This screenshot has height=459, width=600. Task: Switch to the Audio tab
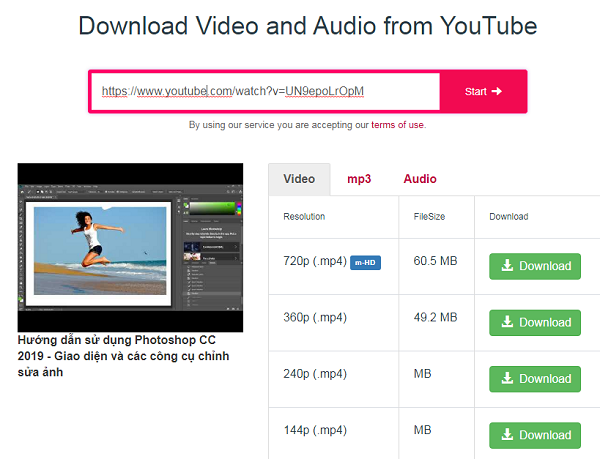[x=420, y=179]
